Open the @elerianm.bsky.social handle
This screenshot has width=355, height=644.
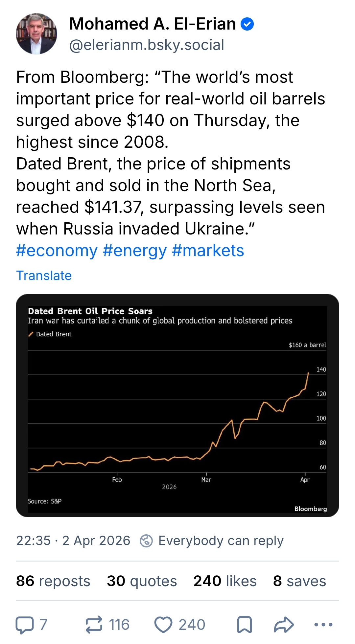[x=147, y=45]
